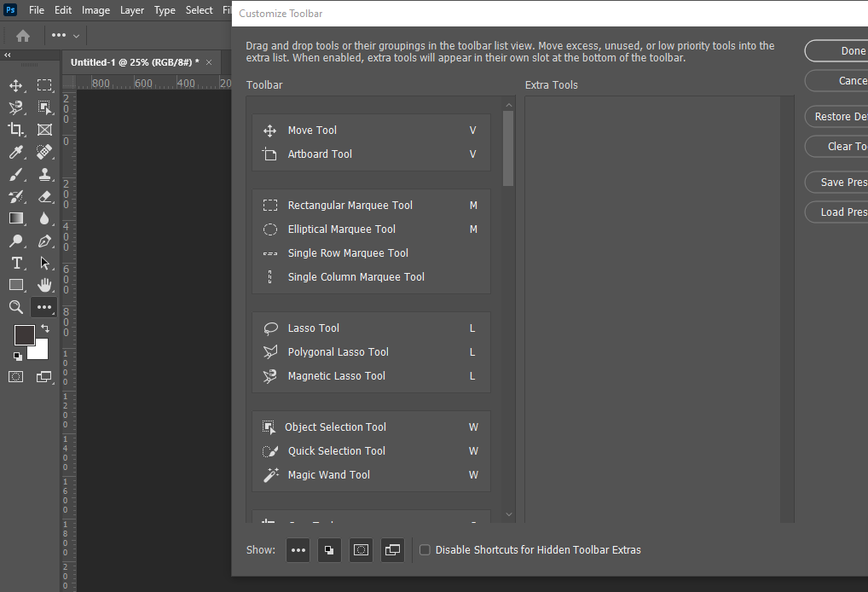Screen dimensions: 868x592
Task: Toggle Show screen mode button
Action: (392, 550)
